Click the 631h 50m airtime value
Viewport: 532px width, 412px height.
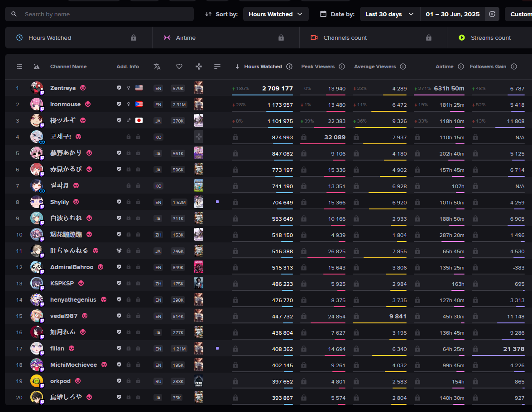[x=449, y=89]
